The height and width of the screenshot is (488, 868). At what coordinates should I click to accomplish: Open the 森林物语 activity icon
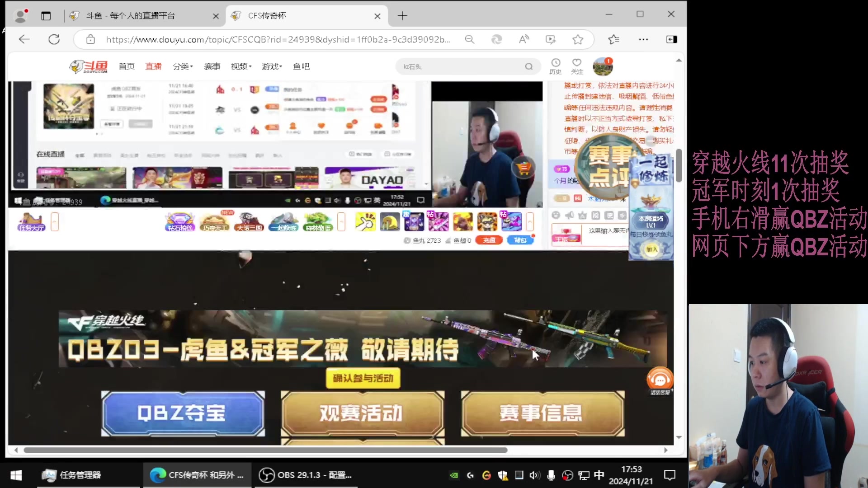[318, 222]
